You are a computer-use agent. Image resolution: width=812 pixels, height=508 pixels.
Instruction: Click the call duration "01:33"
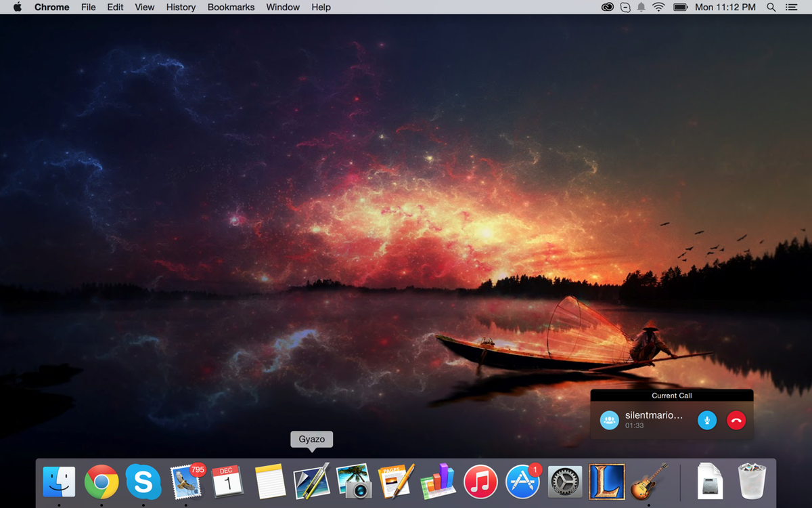(635, 426)
